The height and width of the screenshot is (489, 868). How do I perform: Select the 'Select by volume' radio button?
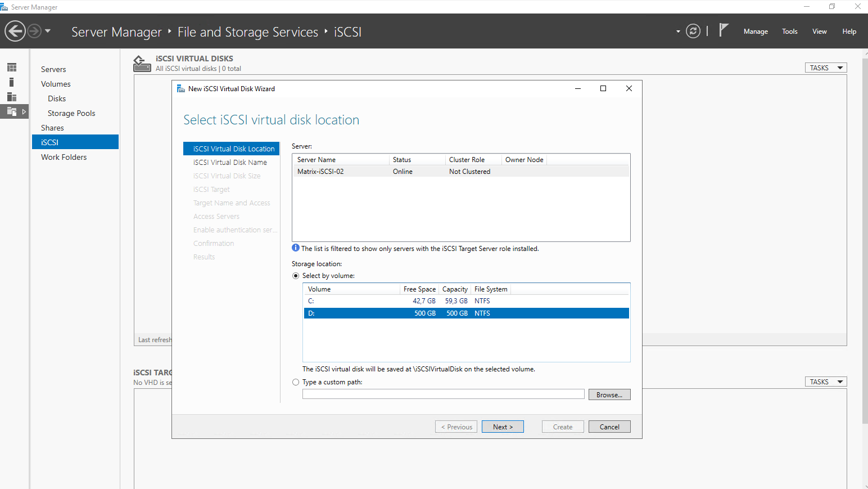pos(296,276)
